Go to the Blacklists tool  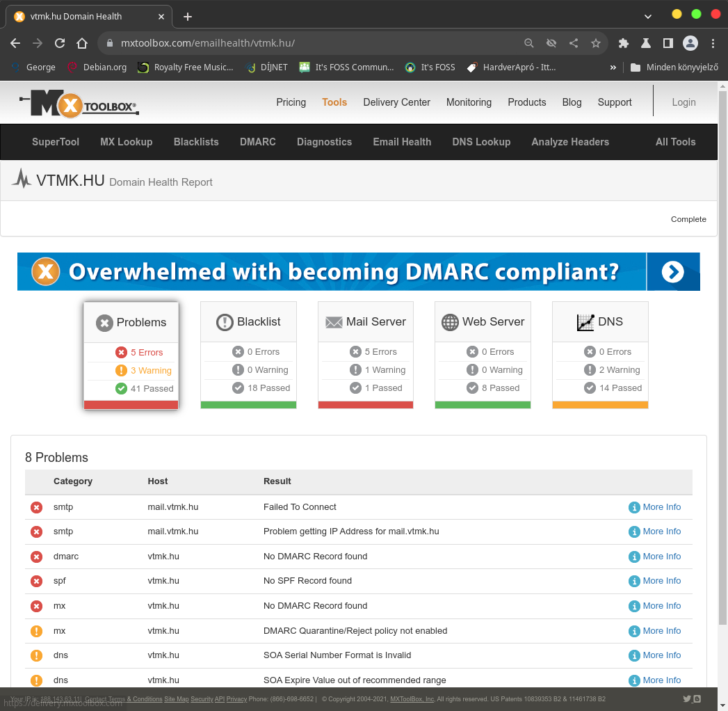(196, 142)
